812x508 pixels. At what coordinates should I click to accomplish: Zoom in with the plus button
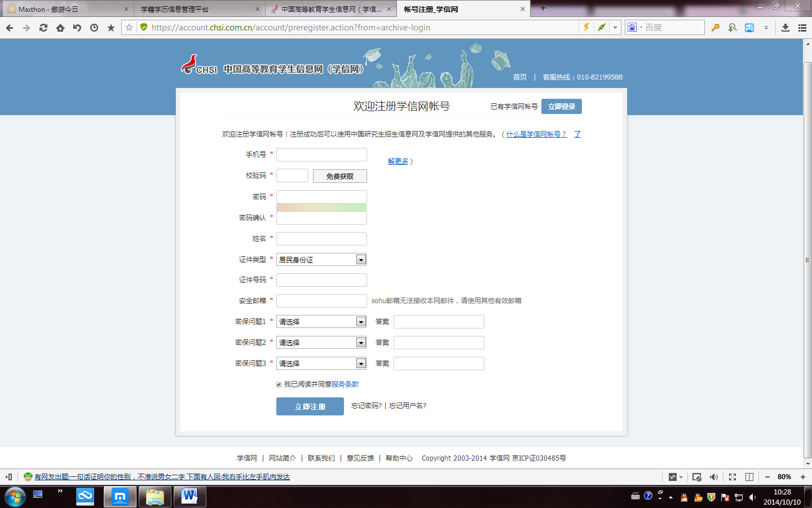(803, 477)
